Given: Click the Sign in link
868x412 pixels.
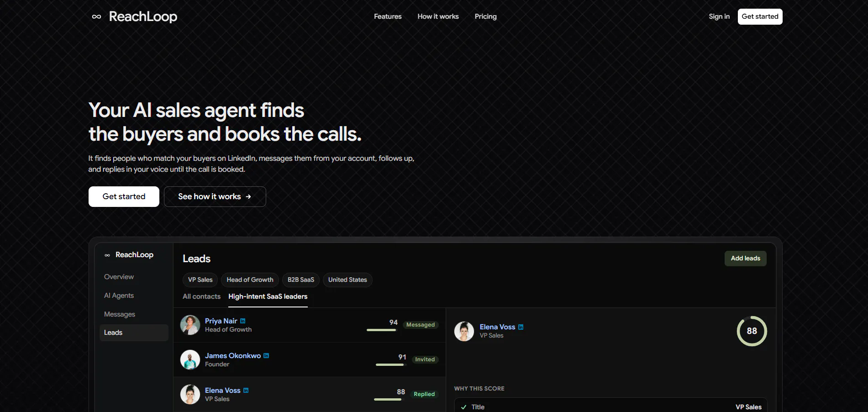Looking at the screenshot, I should tap(719, 16).
